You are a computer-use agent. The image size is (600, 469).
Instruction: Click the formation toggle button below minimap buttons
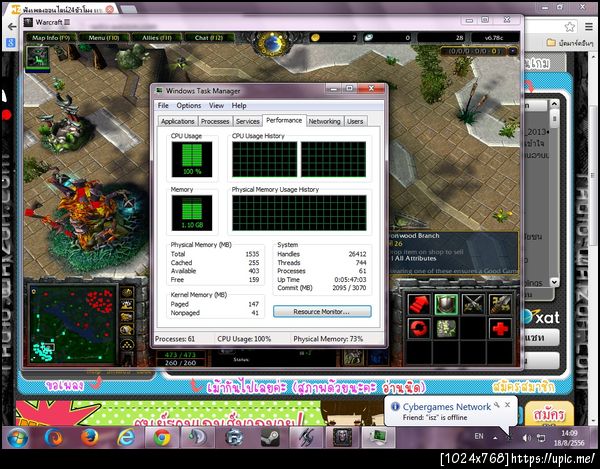click(x=127, y=344)
